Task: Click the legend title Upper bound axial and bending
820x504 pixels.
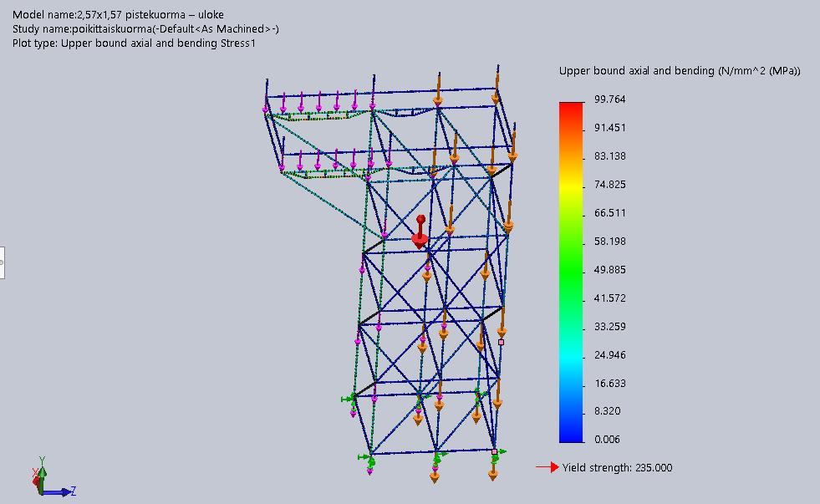Action: 680,70
